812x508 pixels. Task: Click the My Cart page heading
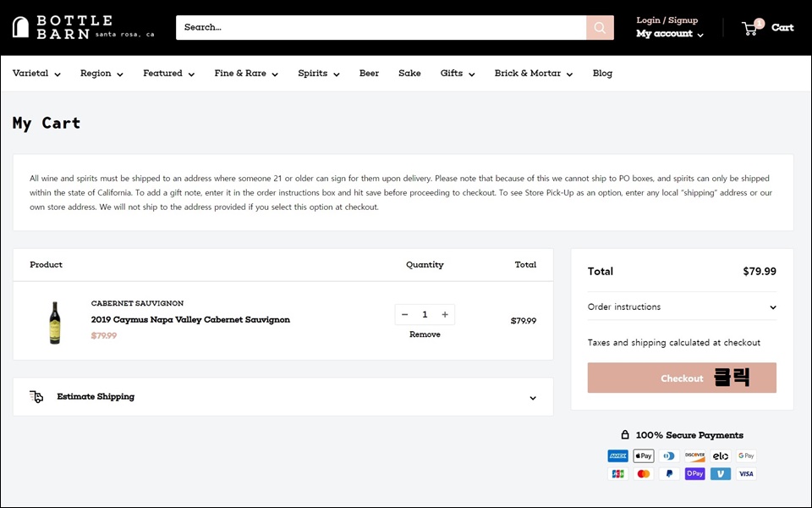(x=47, y=124)
